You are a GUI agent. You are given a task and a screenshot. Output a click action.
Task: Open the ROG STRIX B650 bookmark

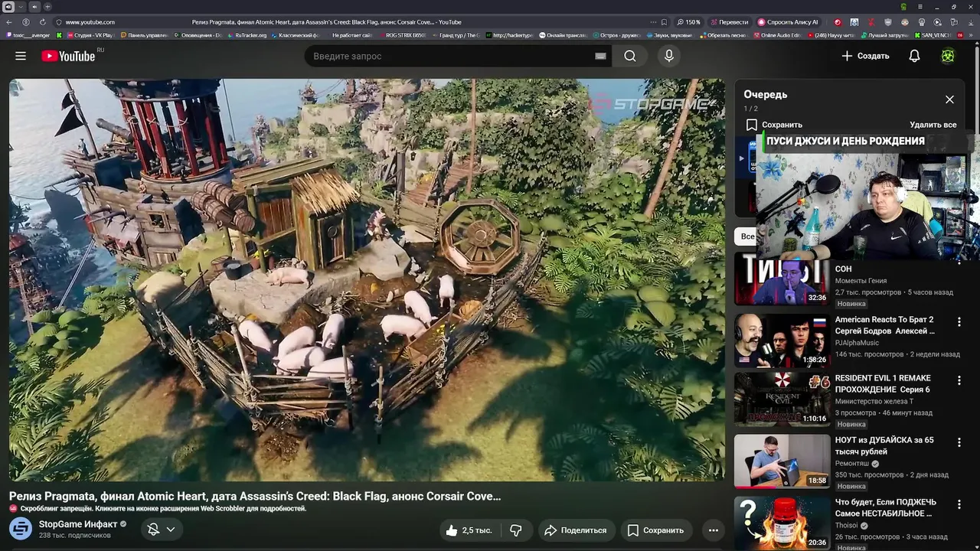(402, 35)
